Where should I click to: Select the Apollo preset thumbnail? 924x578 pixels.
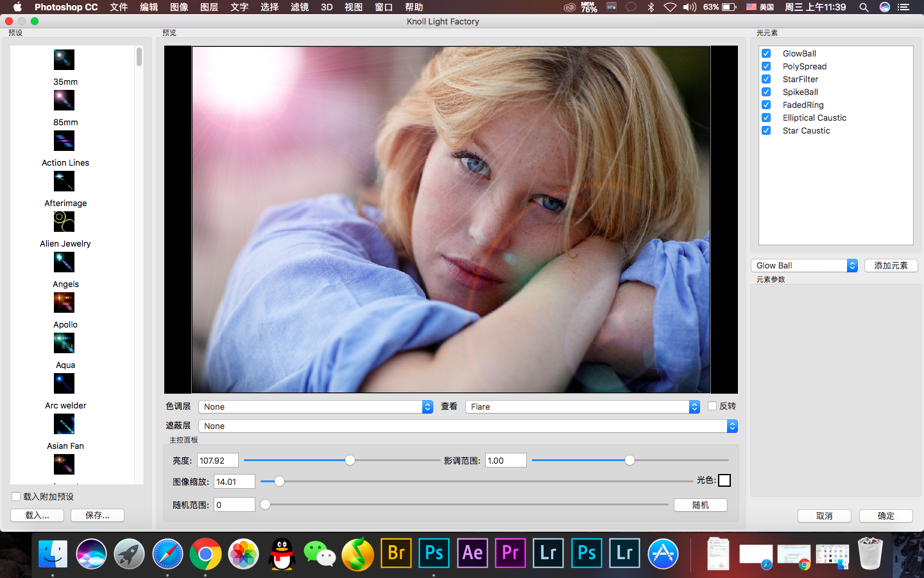point(64,302)
